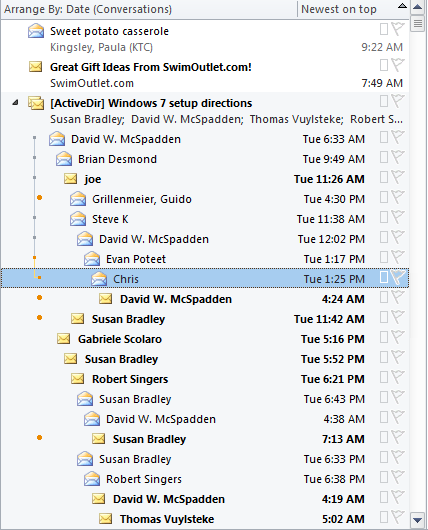Open Sweet potato casserole email

pyautogui.click(x=205, y=38)
